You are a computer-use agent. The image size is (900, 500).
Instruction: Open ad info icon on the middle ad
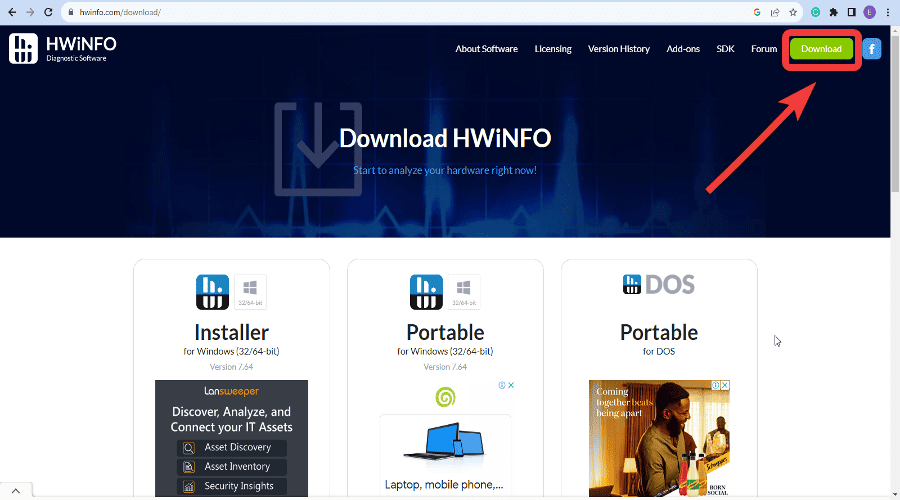tap(502, 385)
